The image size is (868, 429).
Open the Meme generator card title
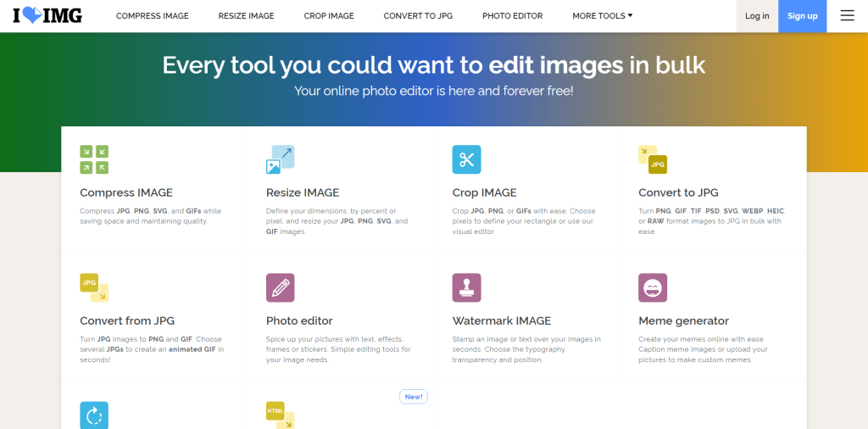click(684, 320)
